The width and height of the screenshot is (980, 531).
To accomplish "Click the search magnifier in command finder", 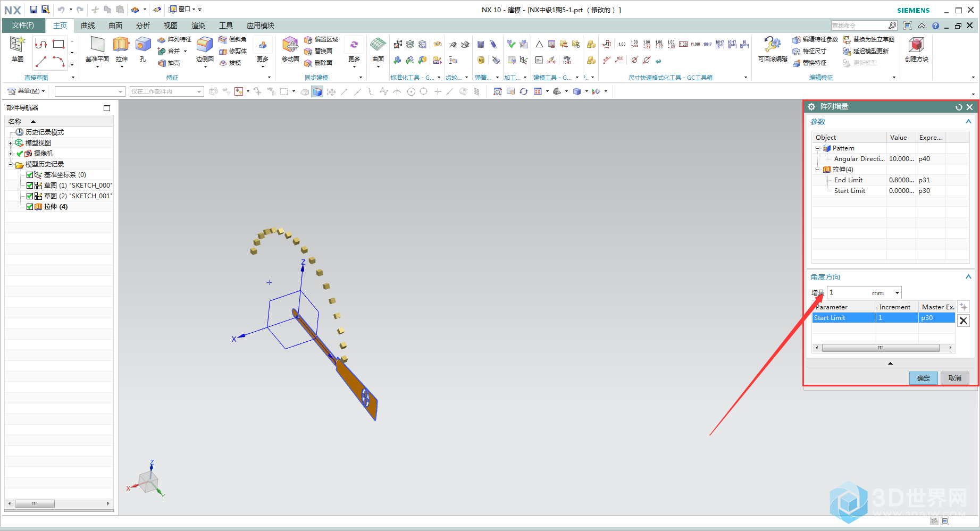I will point(892,26).
